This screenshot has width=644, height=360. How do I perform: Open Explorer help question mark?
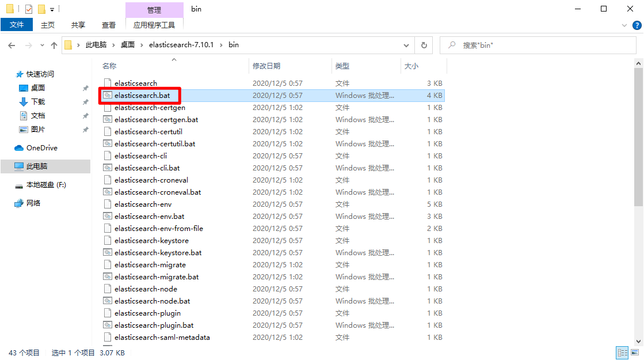(637, 25)
